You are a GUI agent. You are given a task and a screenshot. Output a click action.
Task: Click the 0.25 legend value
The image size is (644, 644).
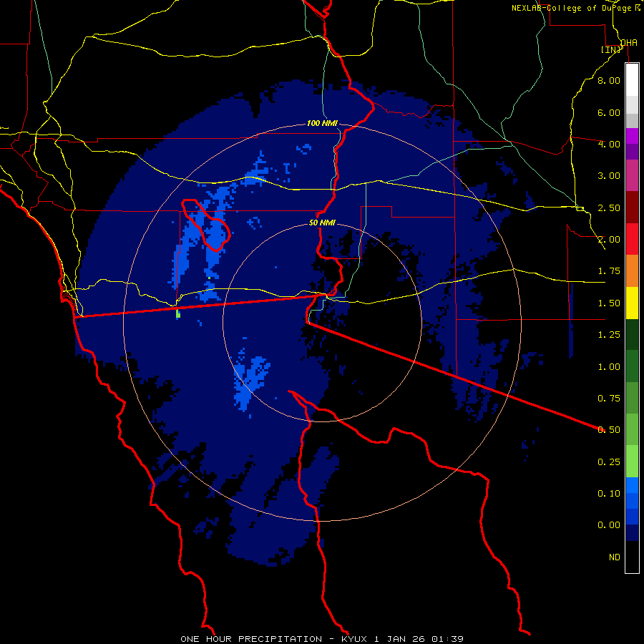click(x=609, y=462)
